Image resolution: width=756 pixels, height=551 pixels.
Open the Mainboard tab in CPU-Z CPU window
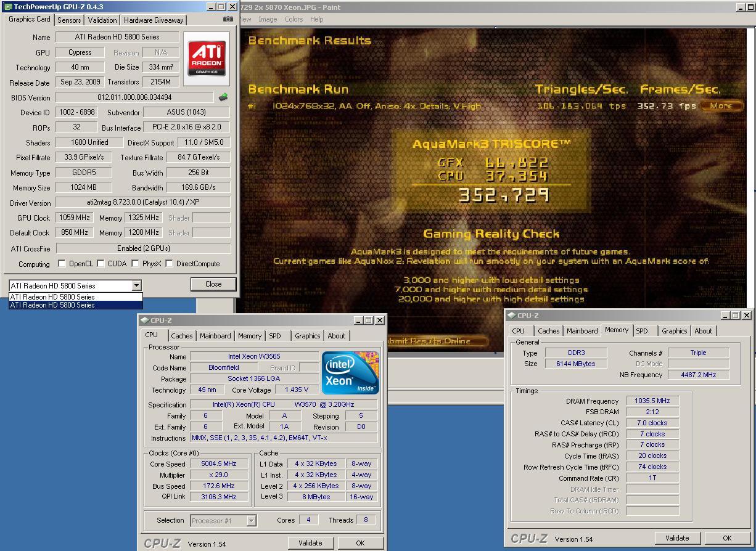[x=215, y=336]
